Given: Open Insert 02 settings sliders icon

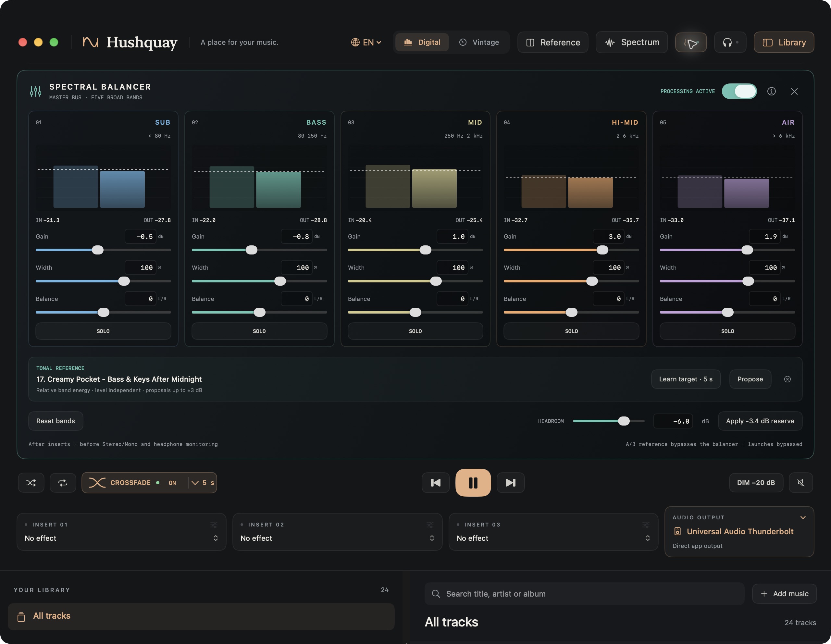Looking at the screenshot, I should [x=430, y=525].
